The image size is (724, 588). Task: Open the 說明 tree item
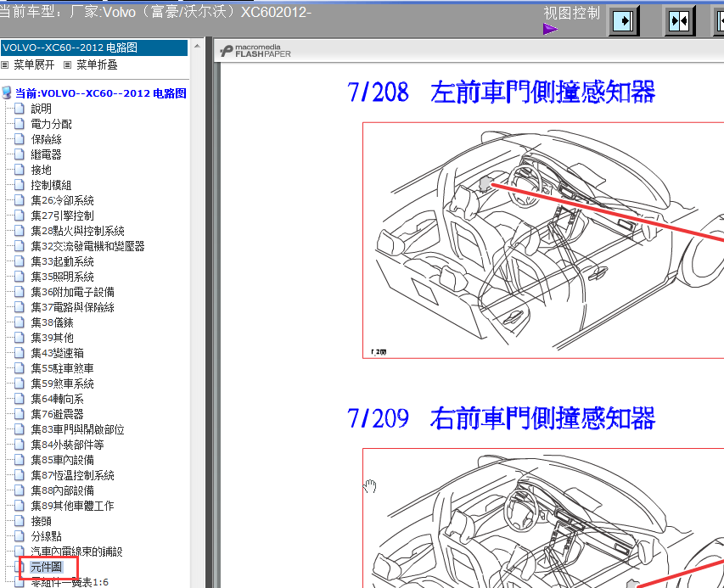point(41,109)
